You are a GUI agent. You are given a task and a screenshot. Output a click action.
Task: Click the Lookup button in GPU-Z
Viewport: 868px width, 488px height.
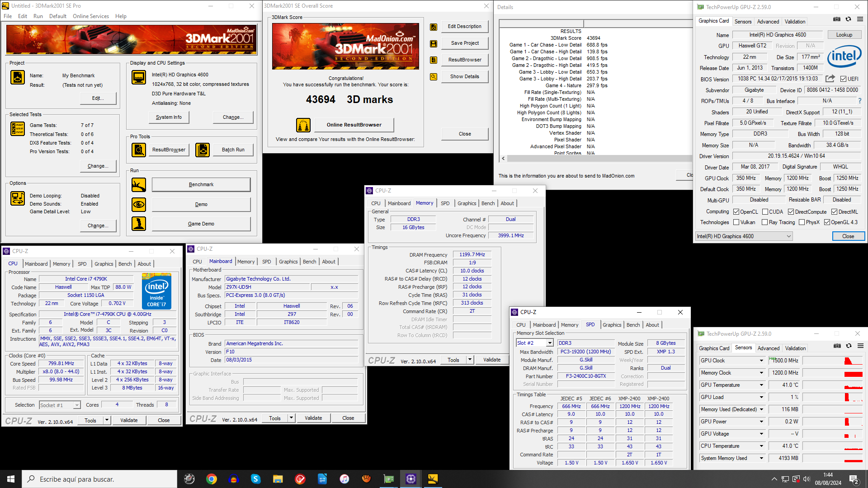844,35
